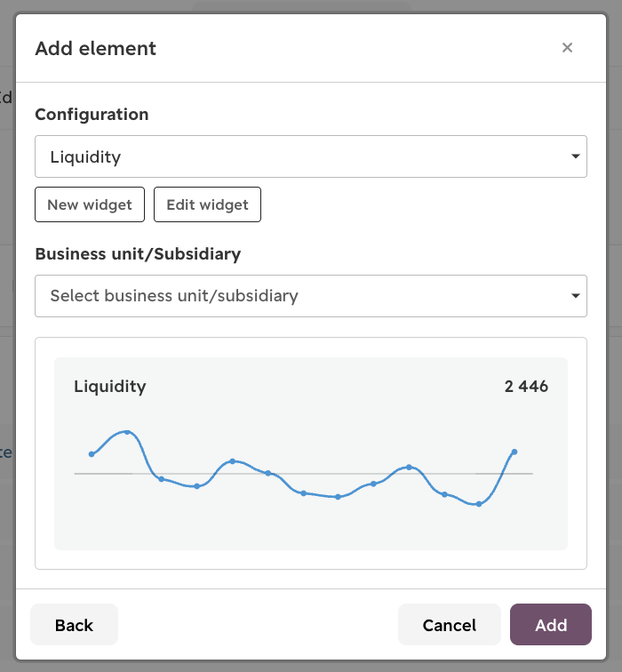Go Back to the previous step
The image size is (622, 672).
click(74, 625)
